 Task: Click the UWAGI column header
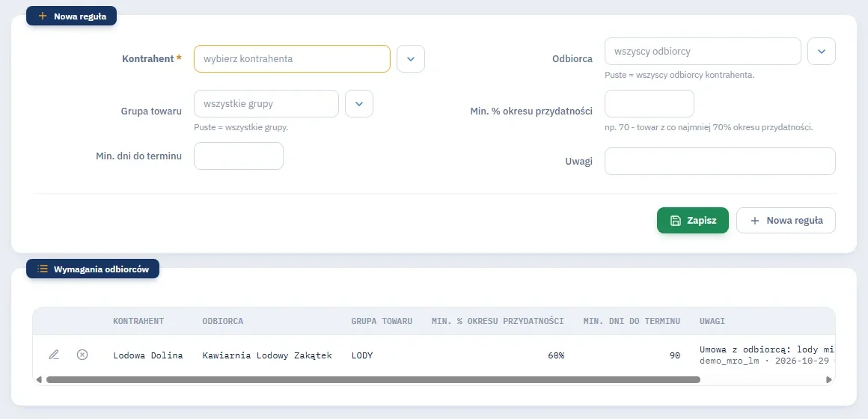712,321
